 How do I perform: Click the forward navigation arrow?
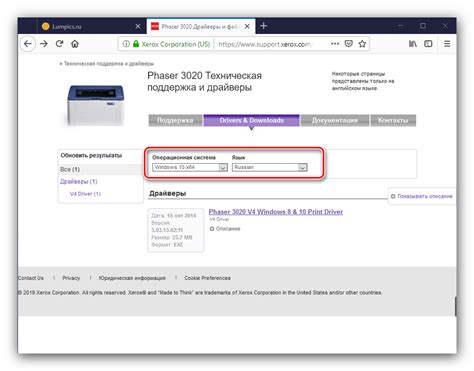click(x=44, y=44)
